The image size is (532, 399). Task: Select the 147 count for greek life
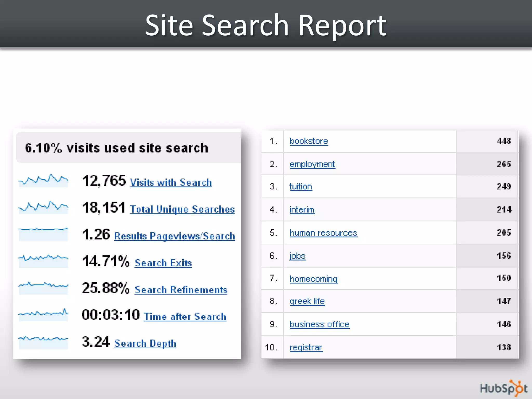click(x=504, y=301)
